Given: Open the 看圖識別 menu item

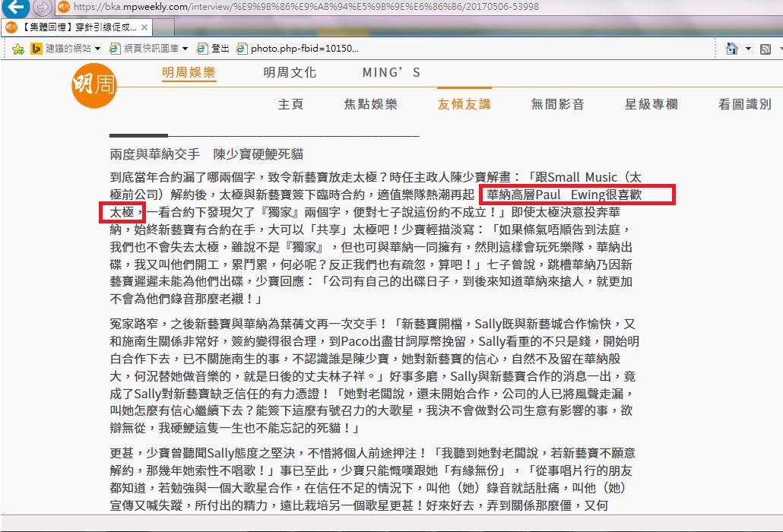Looking at the screenshot, I should click(745, 104).
